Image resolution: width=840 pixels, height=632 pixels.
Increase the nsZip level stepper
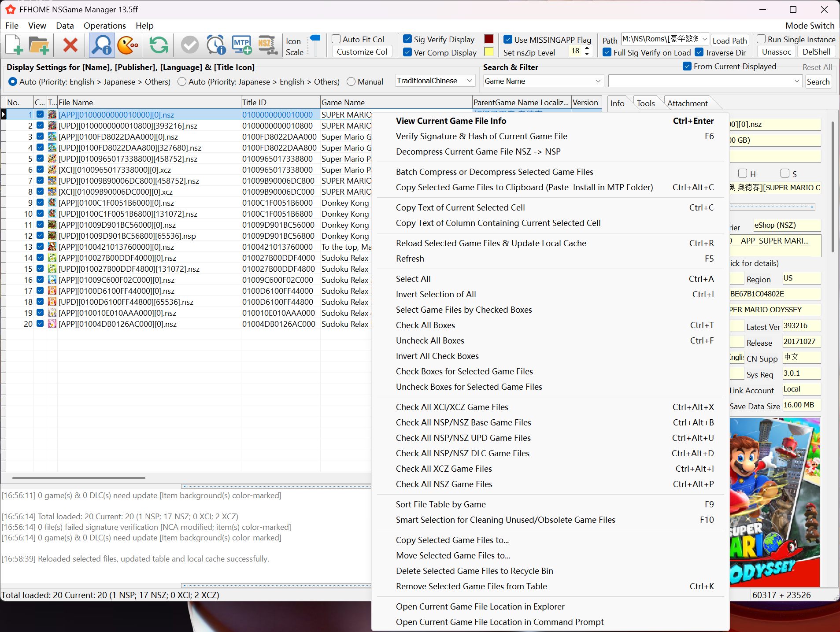tap(587, 48)
